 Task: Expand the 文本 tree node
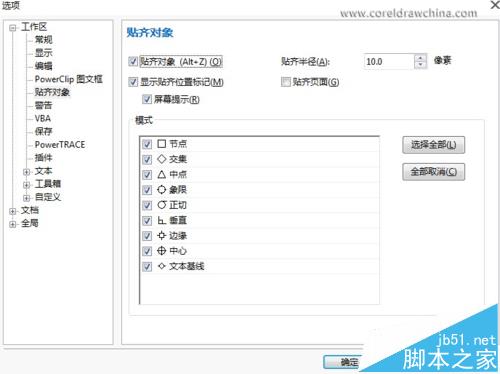pos(26,172)
